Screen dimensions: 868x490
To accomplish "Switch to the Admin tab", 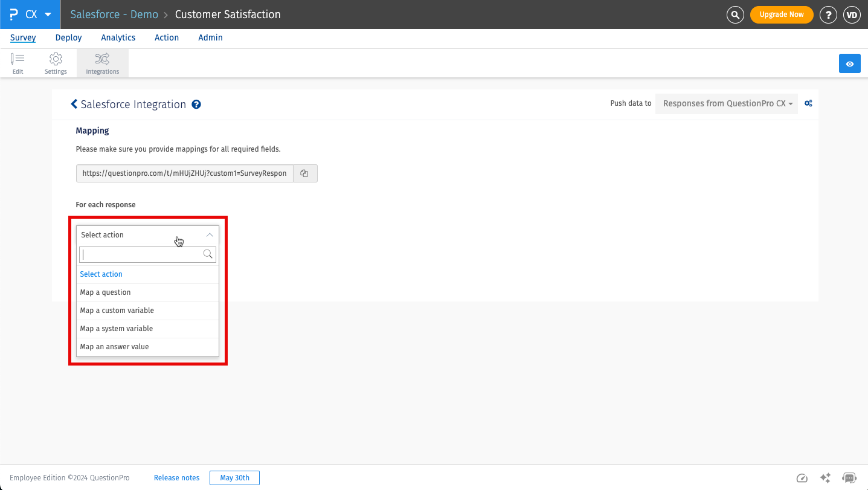I will 210,37.
